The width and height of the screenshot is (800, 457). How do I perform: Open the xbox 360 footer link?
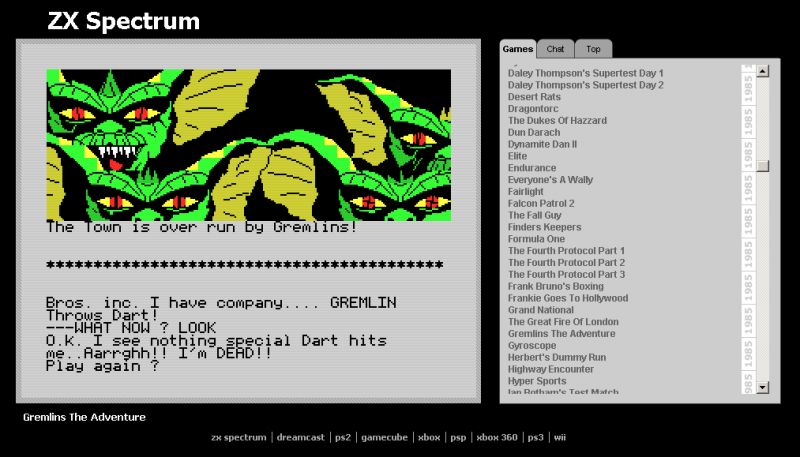click(x=497, y=437)
